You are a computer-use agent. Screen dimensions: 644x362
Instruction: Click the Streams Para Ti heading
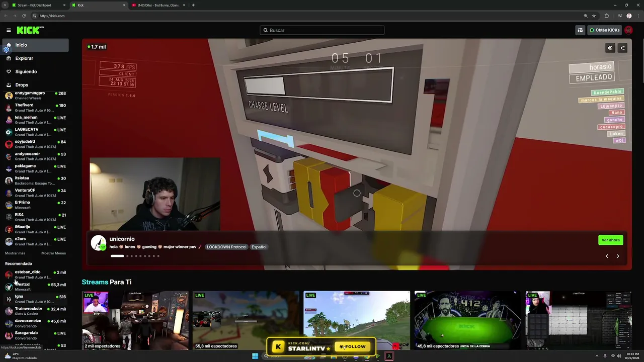pyautogui.click(x=107, y=282)
